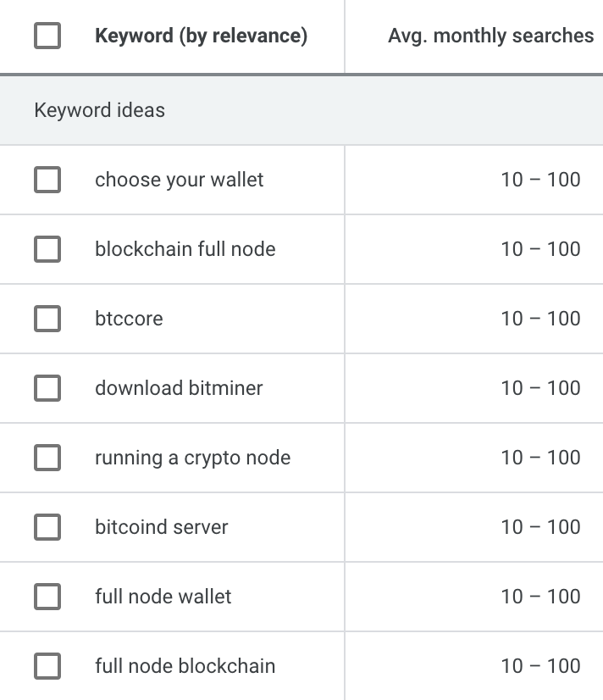Check the checkbox for 'full node wallet'

tap(47, 597)
